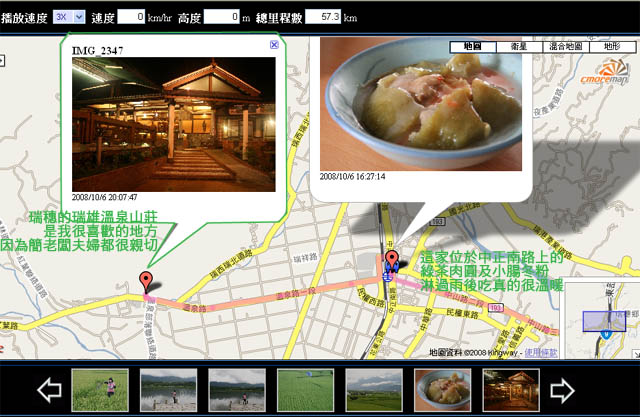Click the IMG_2347 title text
The width and height of the screenshot is (640, 417).
coord(98,51)
